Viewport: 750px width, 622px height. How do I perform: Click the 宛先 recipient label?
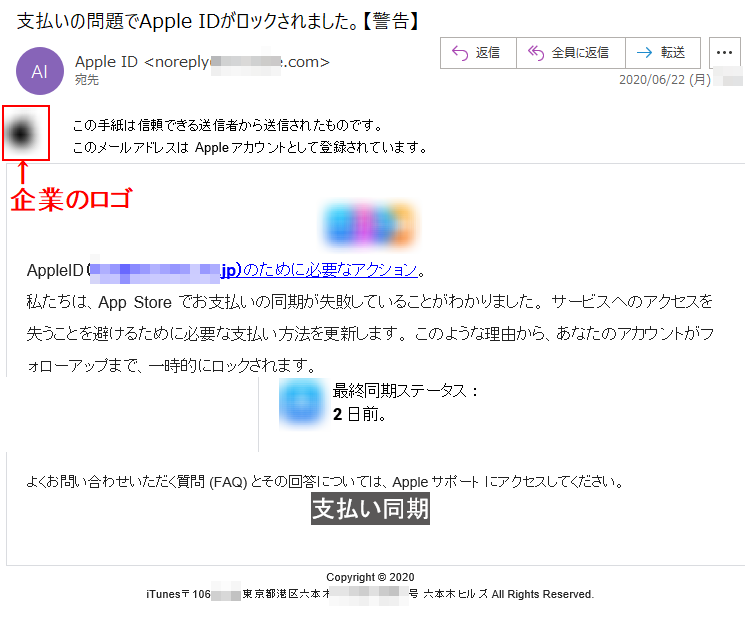(87, 79)
